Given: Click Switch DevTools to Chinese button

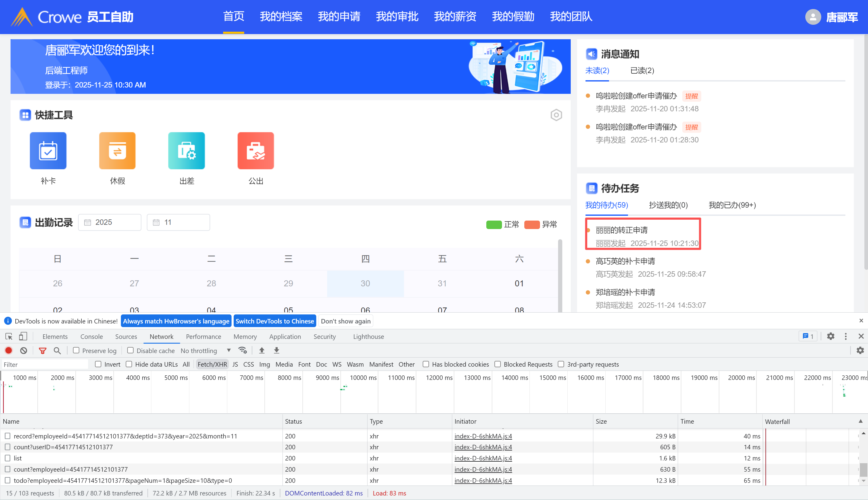Looking at the screenshot, I should [x=274, y=321].
